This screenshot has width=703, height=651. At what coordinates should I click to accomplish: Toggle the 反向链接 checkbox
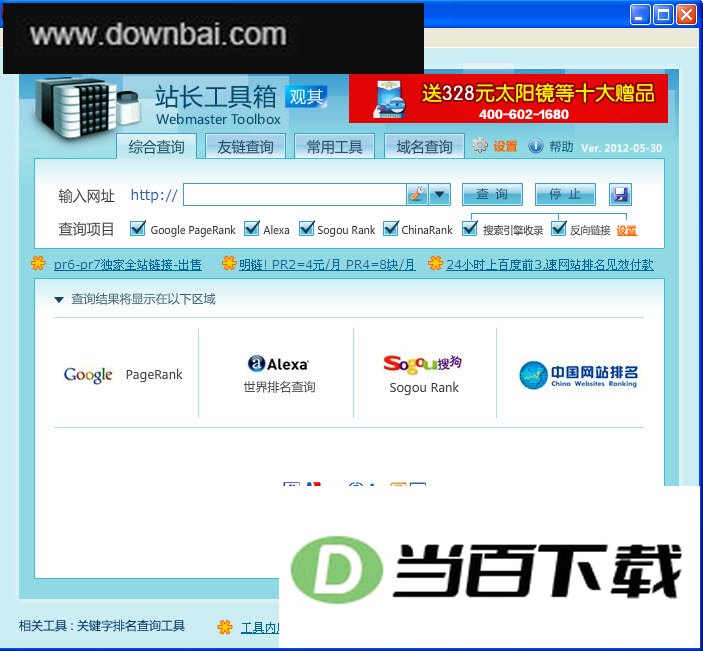click(559, 229)
